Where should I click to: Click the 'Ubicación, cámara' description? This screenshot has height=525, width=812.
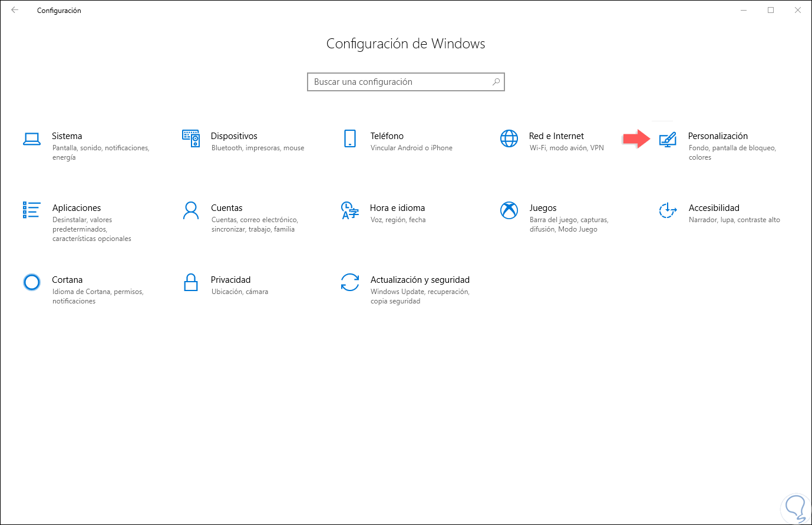[240, 292]
